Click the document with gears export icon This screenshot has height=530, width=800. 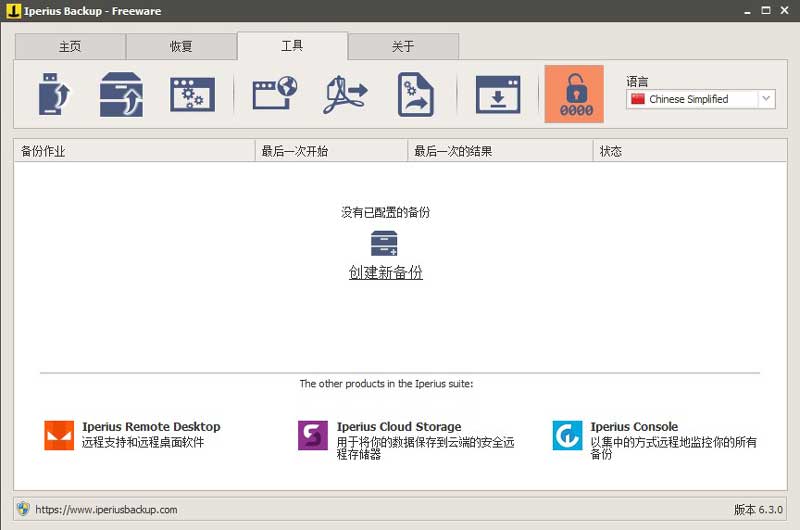pos(416,94)
